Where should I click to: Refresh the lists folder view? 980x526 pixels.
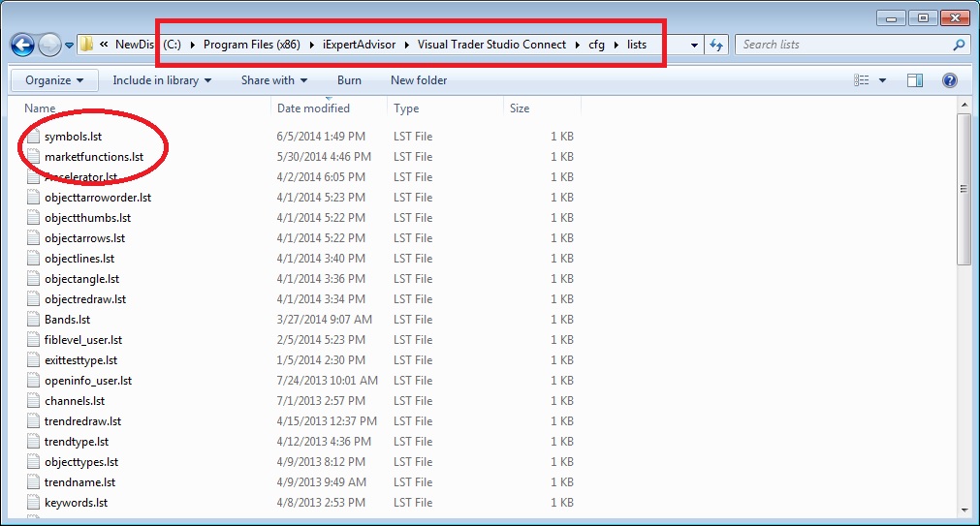tap(716, 45)
